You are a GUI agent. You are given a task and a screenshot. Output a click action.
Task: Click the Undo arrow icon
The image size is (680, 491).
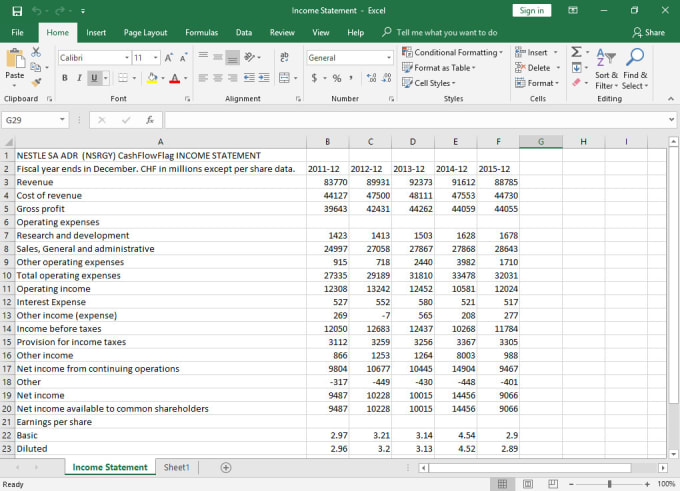coord(36,11)
